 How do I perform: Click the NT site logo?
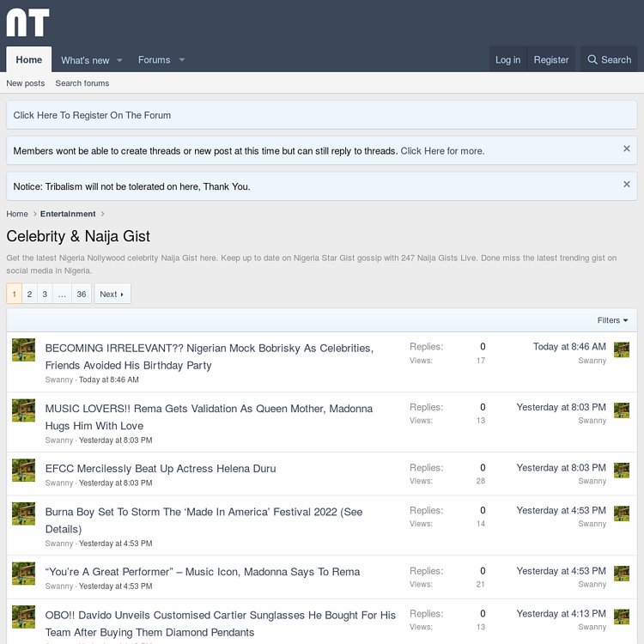coord(28,22)
